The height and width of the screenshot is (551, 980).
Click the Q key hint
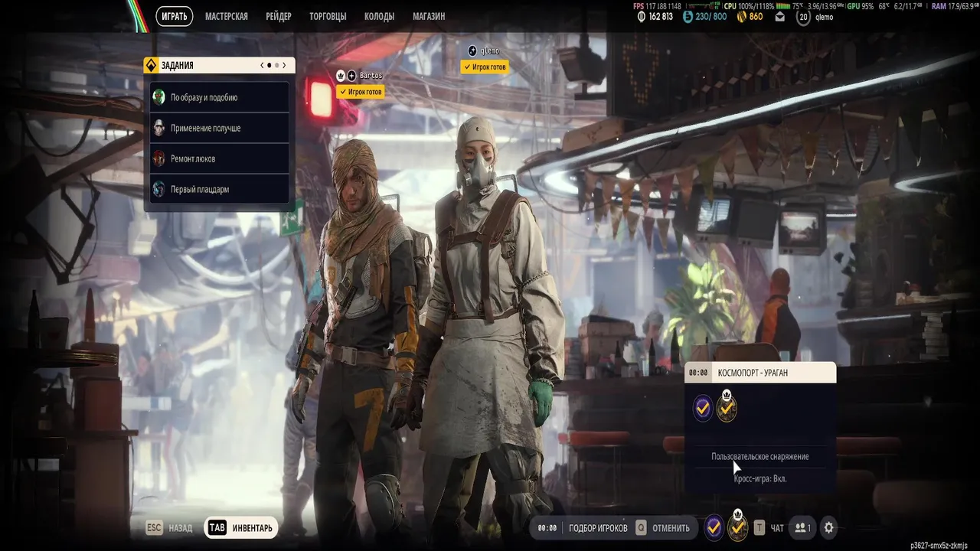[x=641, y=528]
